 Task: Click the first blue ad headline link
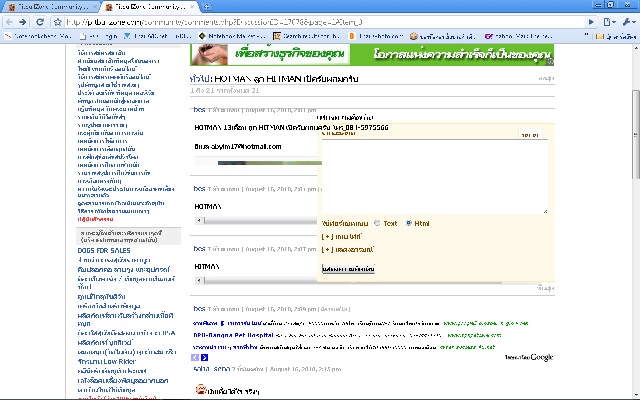[227, 323]
